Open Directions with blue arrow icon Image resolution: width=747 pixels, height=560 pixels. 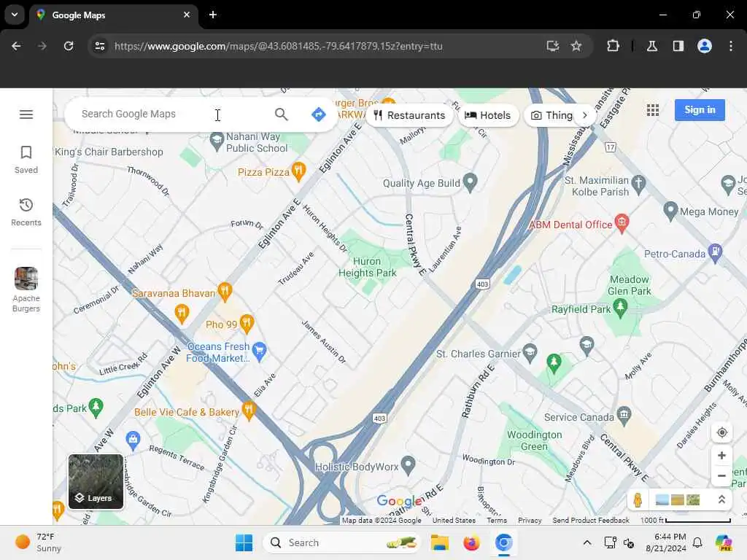[318, 114]
